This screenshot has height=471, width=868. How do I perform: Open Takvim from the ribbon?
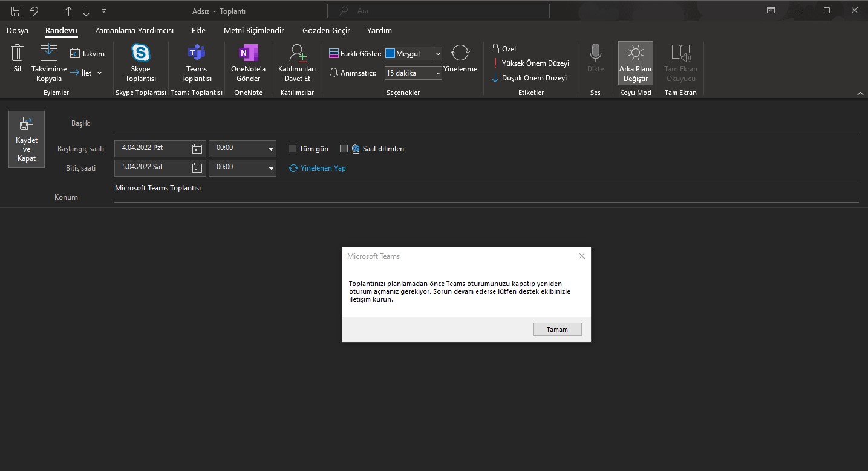[87, 54]
